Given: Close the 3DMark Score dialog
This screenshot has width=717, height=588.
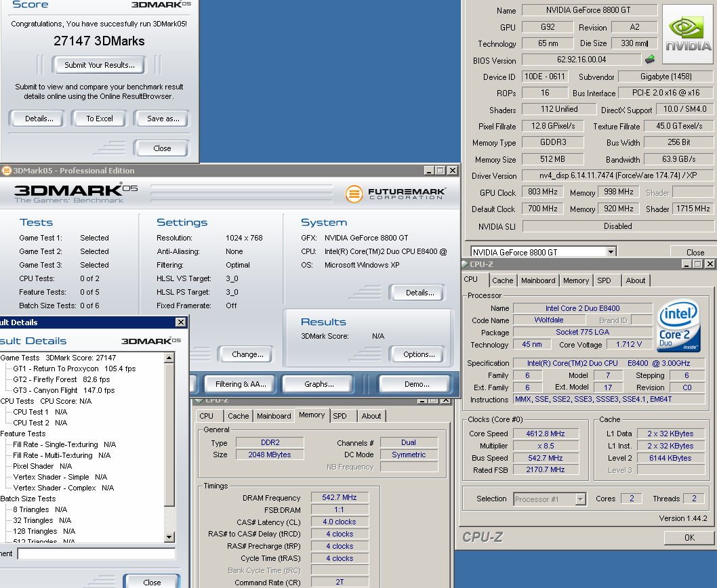Looking at the screenshot, I should tap(162, 148).
